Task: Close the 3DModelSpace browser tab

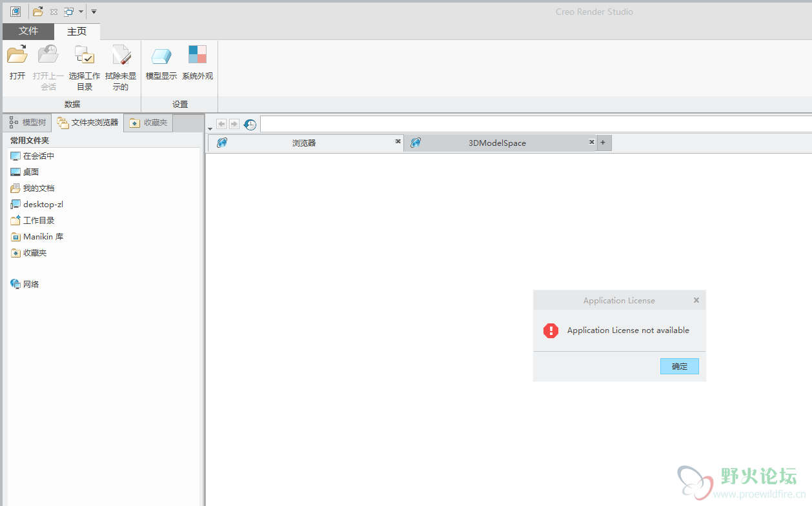Action: coord(591,141)
